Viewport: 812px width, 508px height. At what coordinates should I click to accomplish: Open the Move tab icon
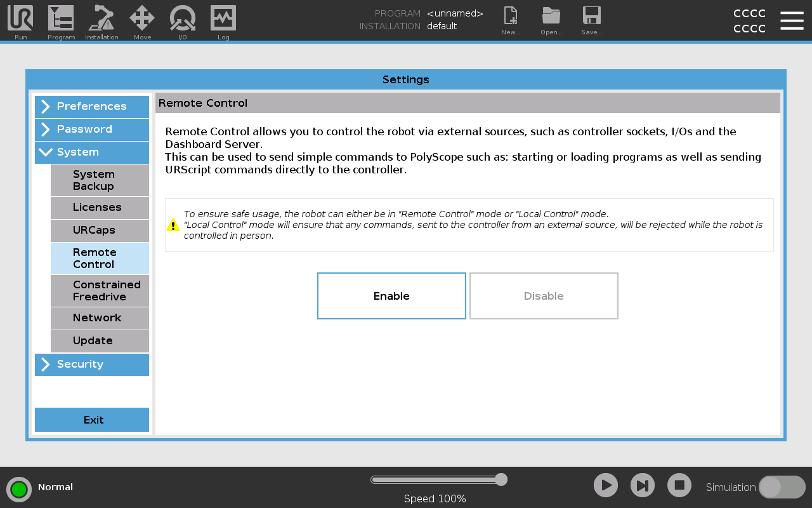click(142, 18)
